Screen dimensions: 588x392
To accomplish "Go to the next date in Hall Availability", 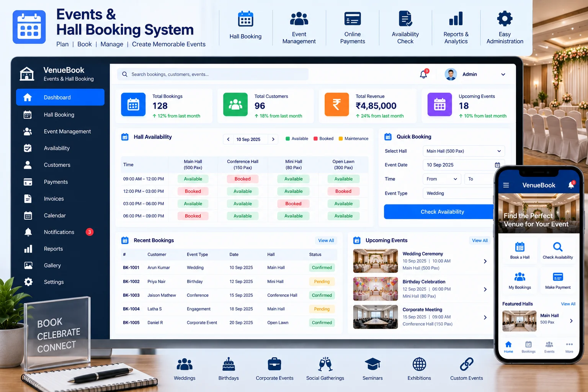I will tap(273, 139).
